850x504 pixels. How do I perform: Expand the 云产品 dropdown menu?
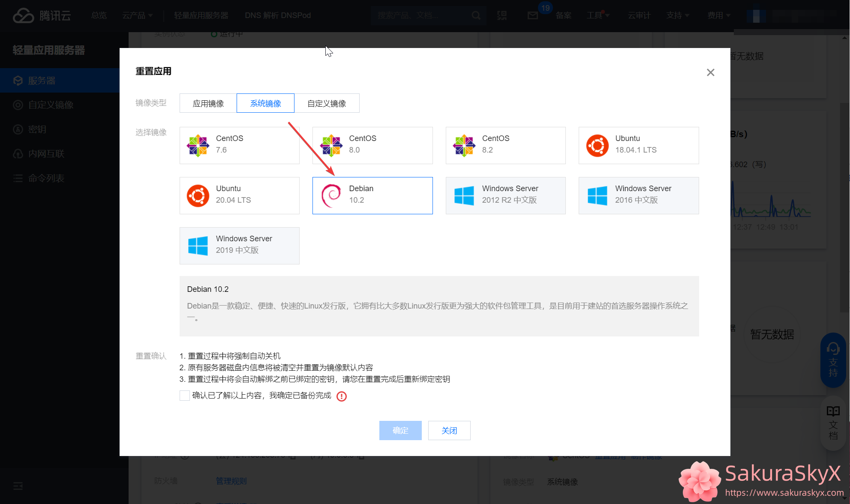pyautogui.click(x=138, y=15)
